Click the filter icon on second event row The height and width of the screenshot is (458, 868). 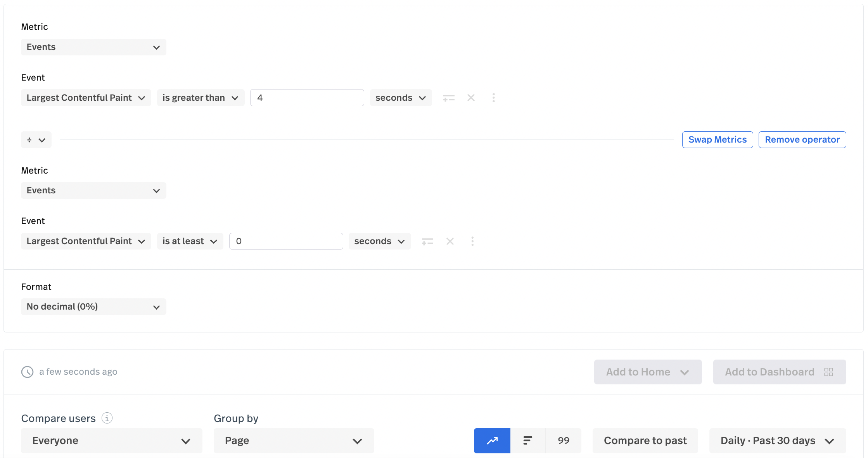(x=427, y=241)
